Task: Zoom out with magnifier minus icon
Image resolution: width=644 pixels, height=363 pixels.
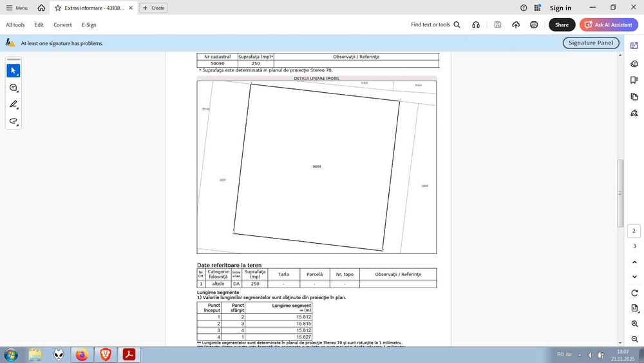Action: (634, 339)
